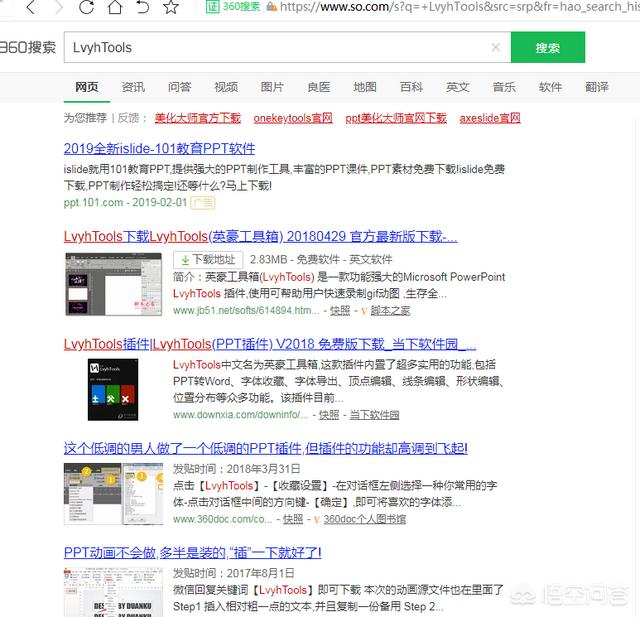The width and height of the screenshot is (640, 617).
Task: Click the ppt.101.com green URL
Action: pos(93,202)
